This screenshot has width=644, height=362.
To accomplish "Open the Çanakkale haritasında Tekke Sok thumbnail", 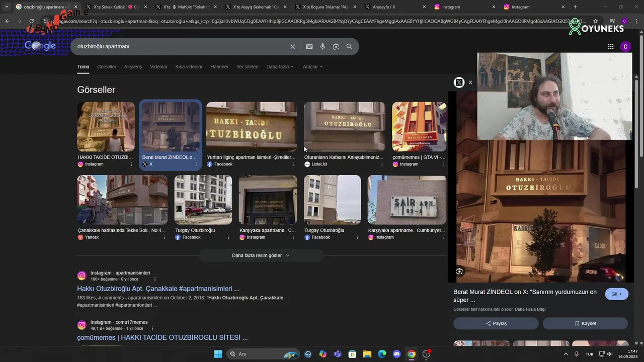I will tap(122, 200).
